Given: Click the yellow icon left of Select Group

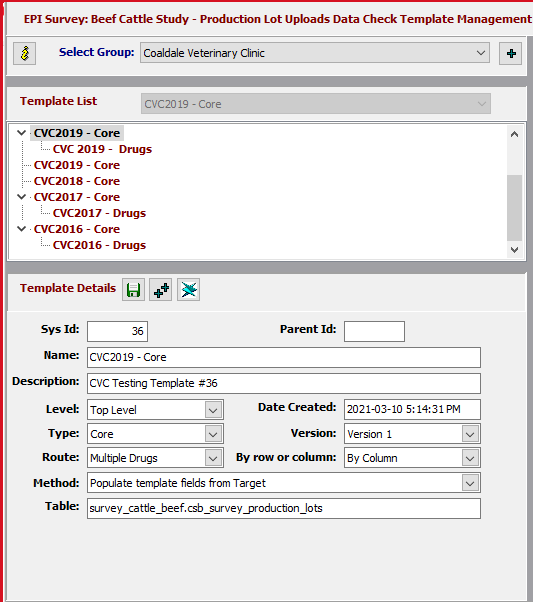Looking at the screenshot, I should click(x=25, y=53).
